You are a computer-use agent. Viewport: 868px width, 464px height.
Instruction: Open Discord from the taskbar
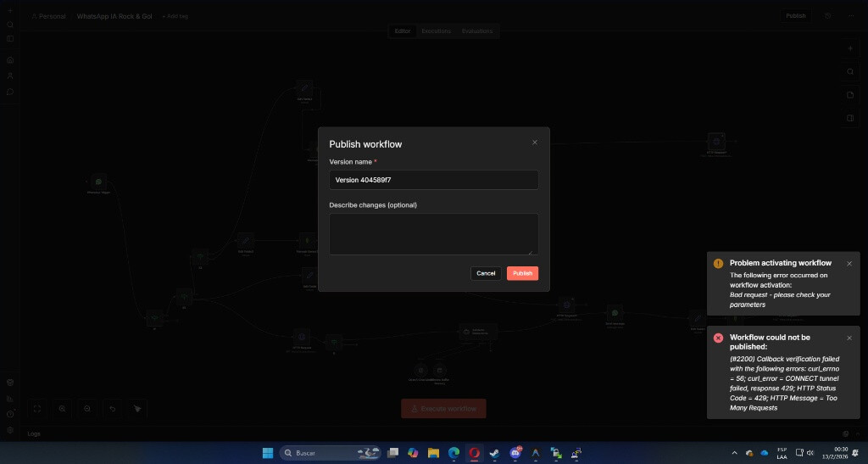(515, 453)
